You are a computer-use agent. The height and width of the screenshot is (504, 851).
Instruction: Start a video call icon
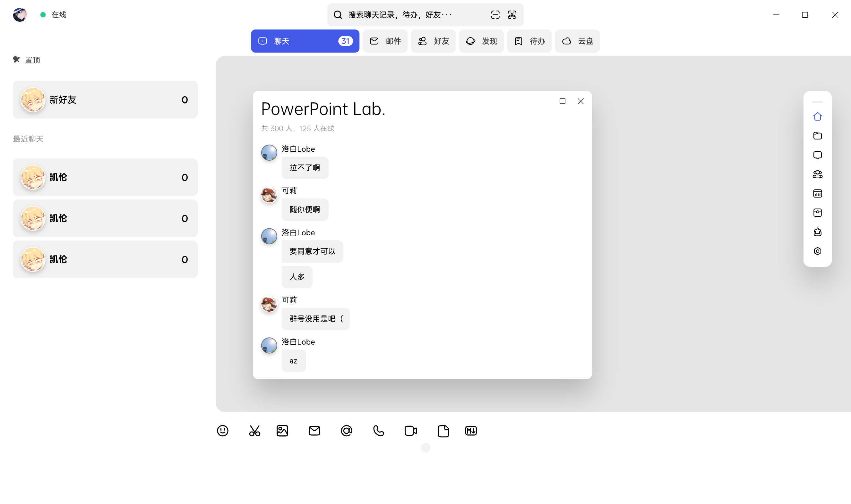(410, 431)
